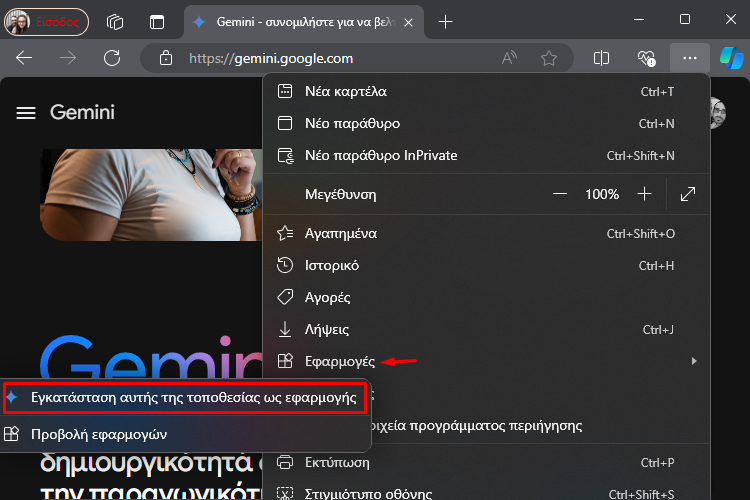750x500 pixels.
Task: Open Ιστορικό history menu item
Action: click(x=486, y=266)
